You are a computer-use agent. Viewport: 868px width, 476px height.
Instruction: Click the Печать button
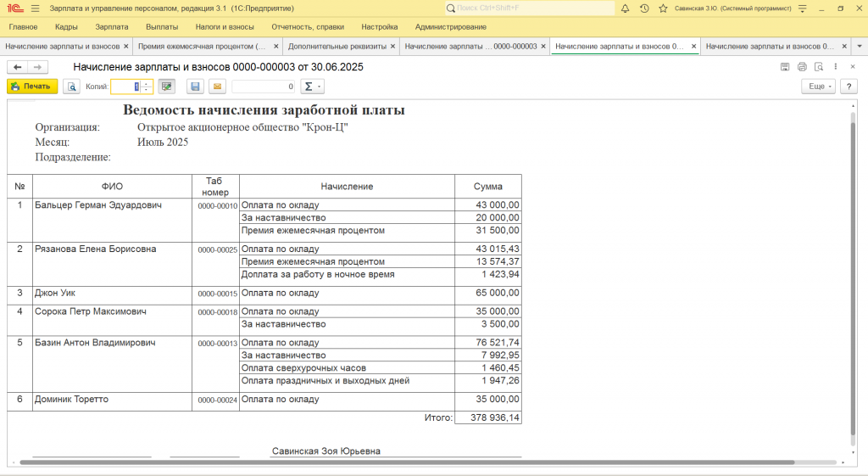pos(32,86)
